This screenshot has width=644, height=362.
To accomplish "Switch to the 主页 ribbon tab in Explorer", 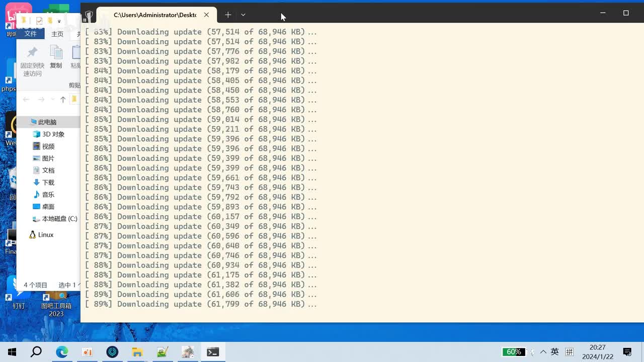I will point(57,34).
